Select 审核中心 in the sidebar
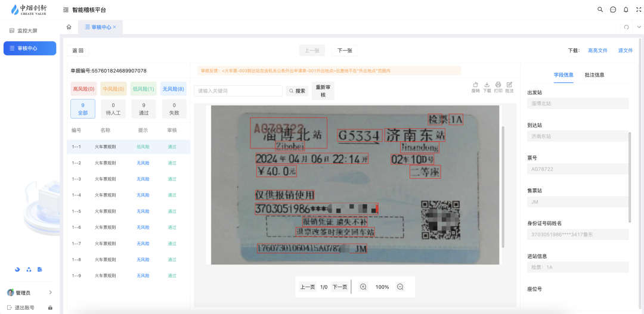Image resolution: width=644 pixels, height=314 pixels. click(30, 48)
